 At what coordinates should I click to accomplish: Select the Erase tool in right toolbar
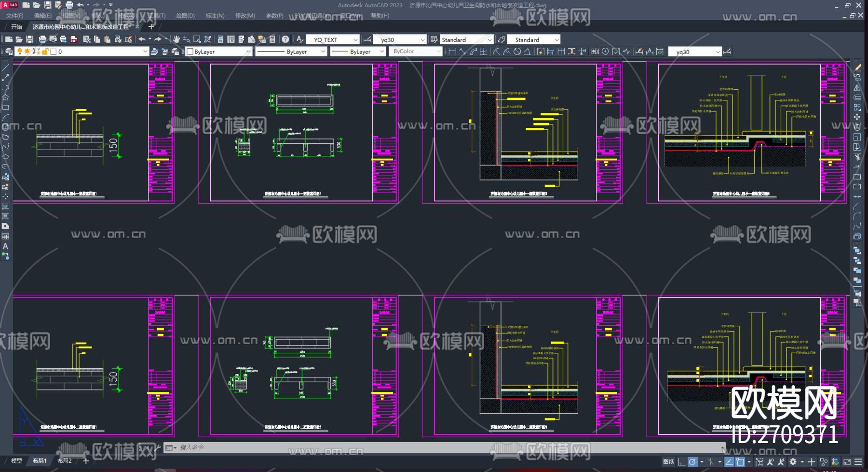(857, 67)
